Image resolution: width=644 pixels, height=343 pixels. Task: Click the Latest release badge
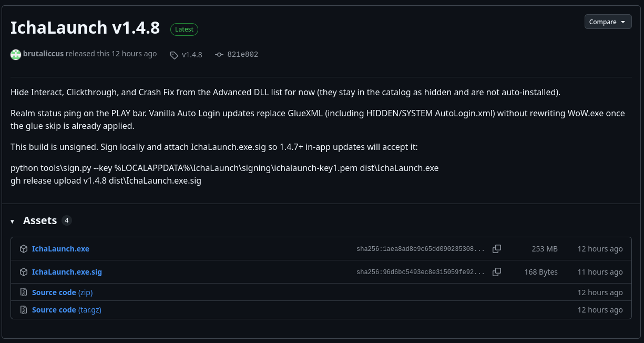point(184,29)
